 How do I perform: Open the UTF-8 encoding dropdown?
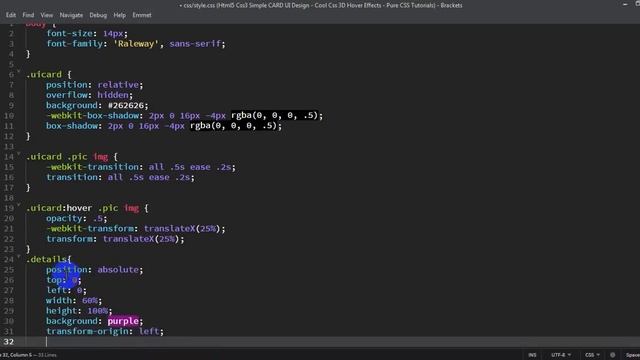tap(561, 355)
